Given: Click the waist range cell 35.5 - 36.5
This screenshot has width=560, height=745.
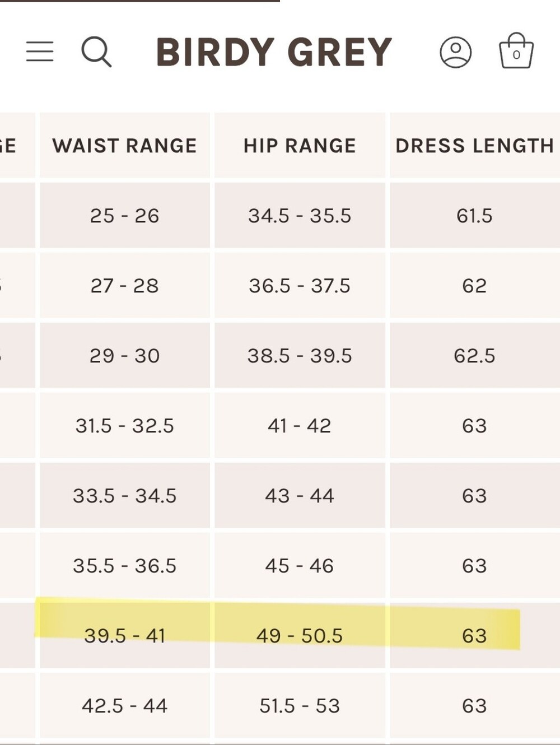Looking at the screenshot, I should coord(125,565).
